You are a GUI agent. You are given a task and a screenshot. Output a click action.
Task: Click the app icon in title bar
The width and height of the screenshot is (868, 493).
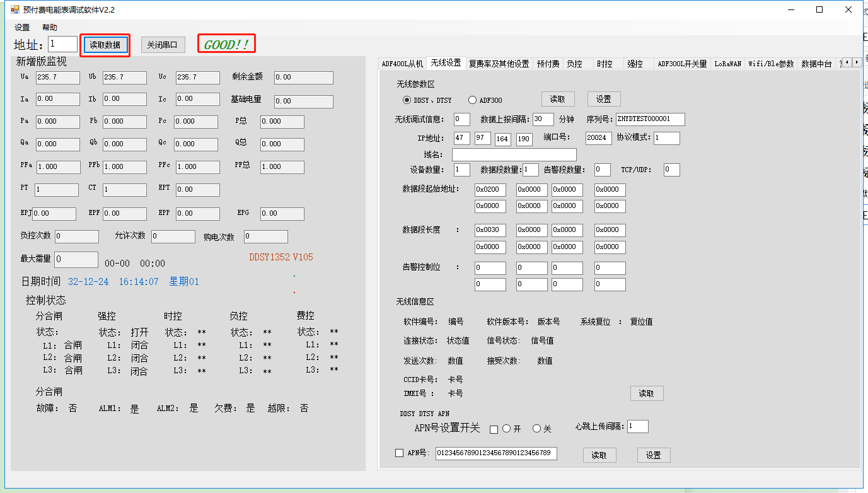pyautogui.click(x=14, y=9)
